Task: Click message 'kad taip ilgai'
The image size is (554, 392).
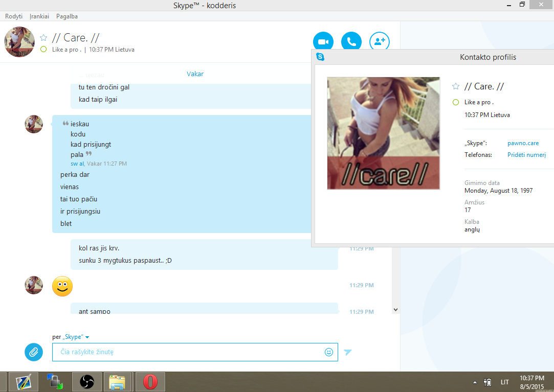Action: (98, 100)
